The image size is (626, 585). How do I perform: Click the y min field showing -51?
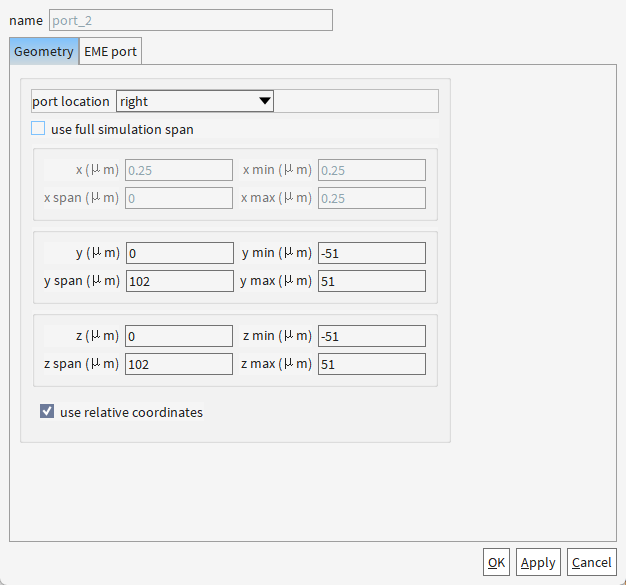pyautogui.click(x=372, y=253)
